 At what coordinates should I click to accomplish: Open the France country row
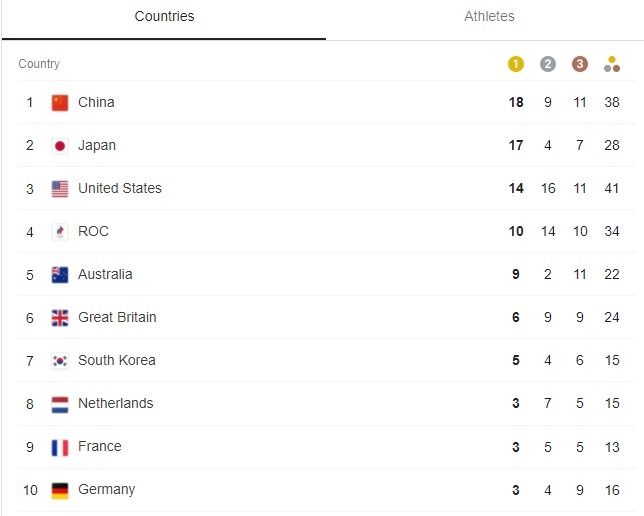[327, 447]
